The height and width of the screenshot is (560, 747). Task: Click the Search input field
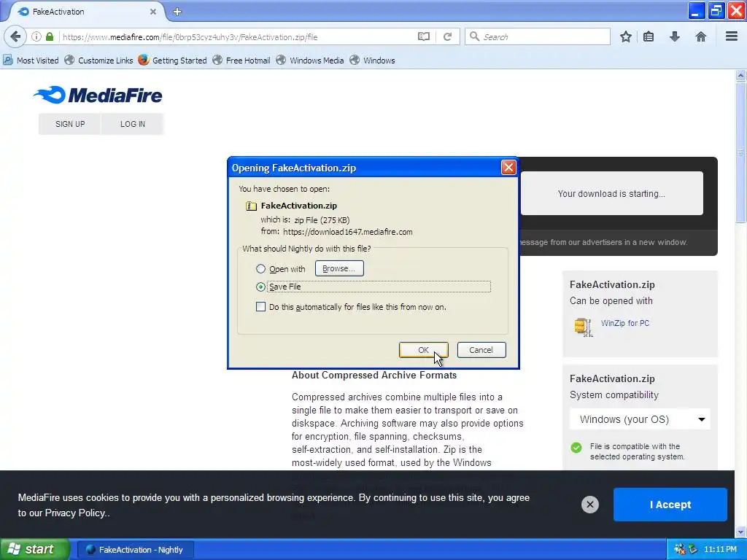pyautogui.click(x=538, y=36)
